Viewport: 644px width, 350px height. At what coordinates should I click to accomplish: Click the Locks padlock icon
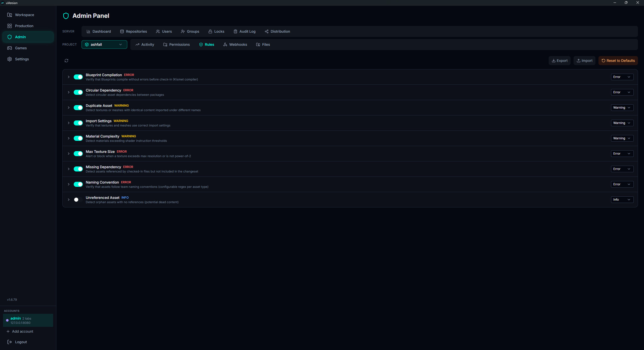(210, 31)
